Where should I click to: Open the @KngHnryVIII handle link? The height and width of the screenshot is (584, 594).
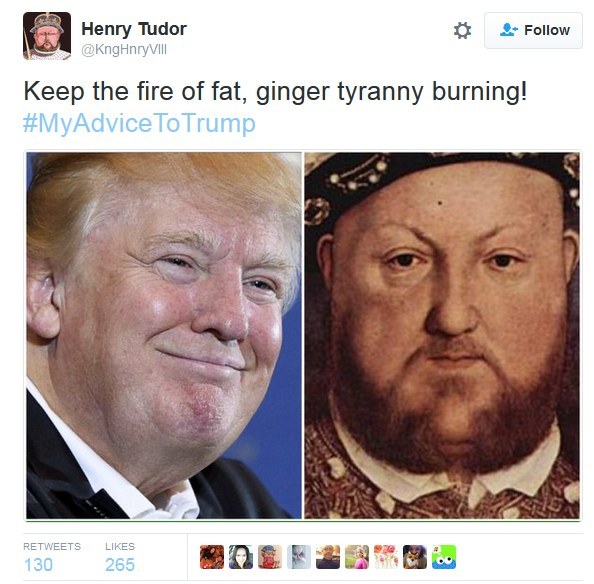(x=124, y=50)
